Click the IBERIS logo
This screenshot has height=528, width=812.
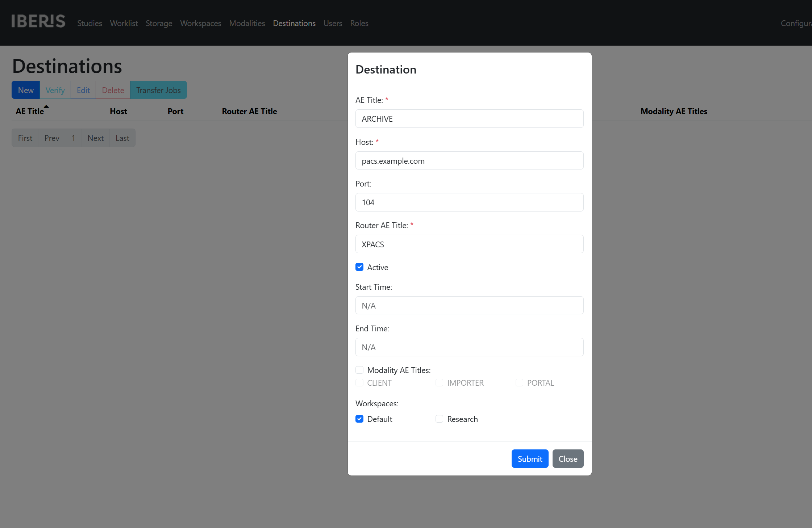38,21
